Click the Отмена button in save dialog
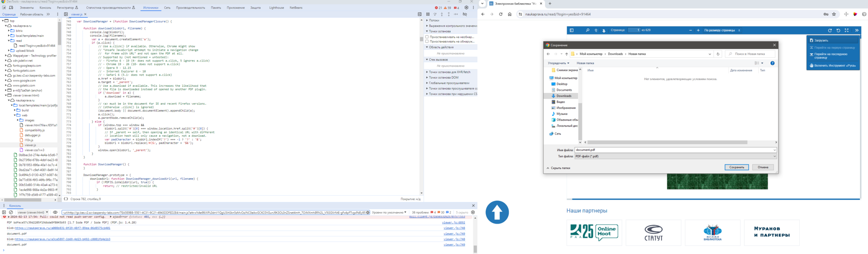 tap(763, 167)
